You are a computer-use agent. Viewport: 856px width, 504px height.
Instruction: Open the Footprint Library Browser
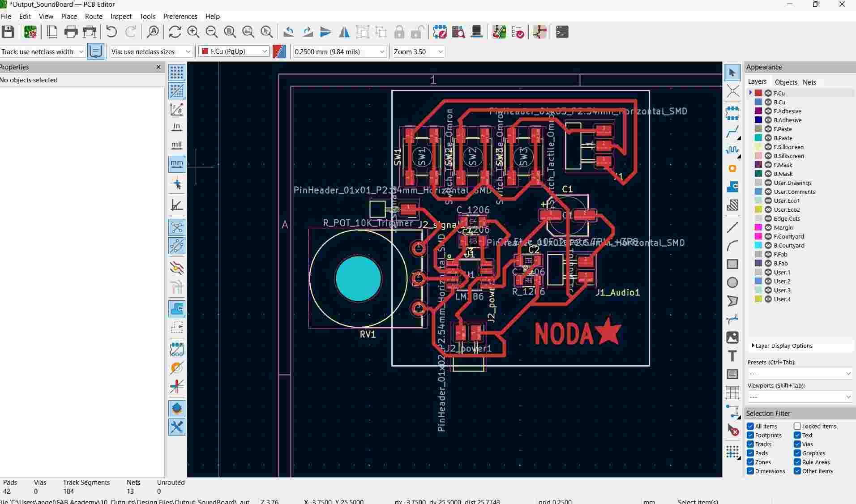pos(458,32)
